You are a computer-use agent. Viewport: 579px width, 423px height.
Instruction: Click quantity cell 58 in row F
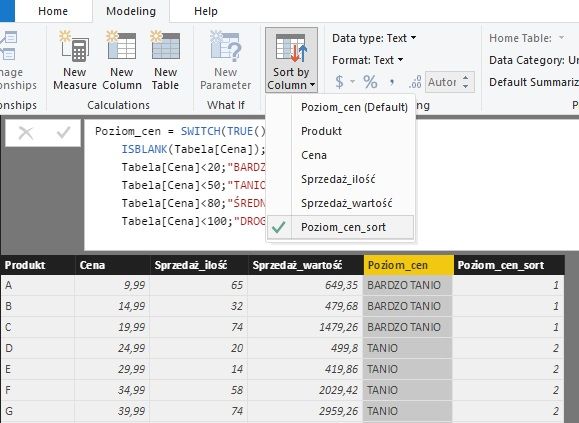point(199,390)
